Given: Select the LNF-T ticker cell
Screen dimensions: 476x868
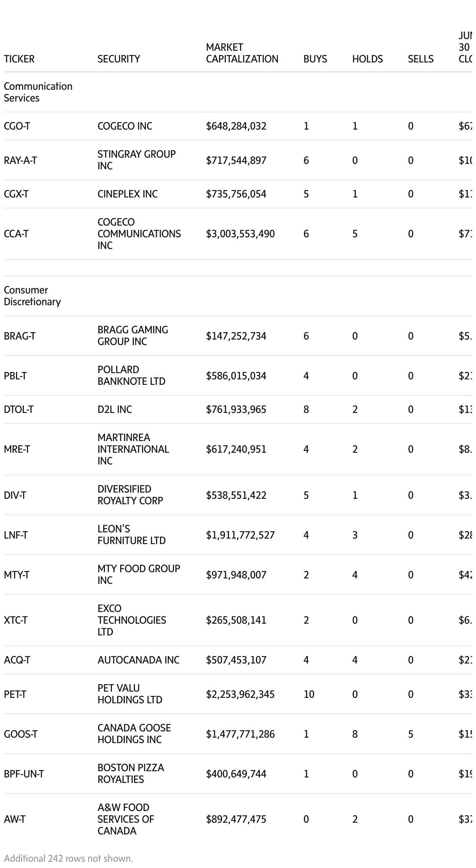Looking at the screenshot, I should pos(16,535).
